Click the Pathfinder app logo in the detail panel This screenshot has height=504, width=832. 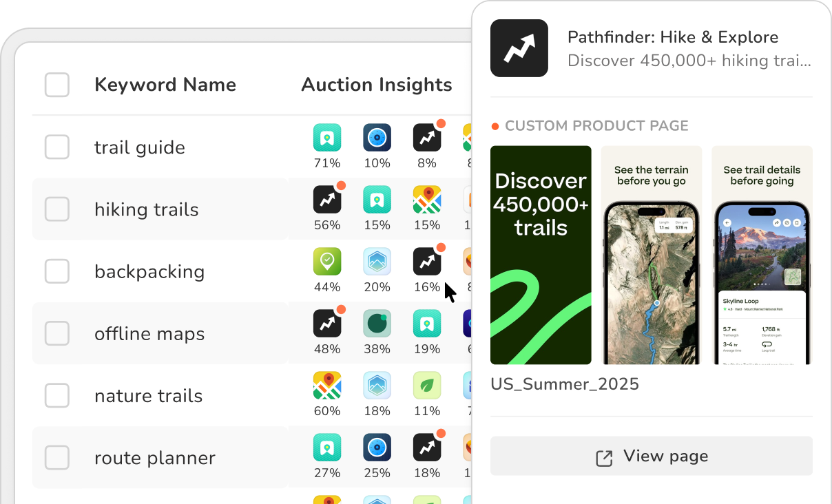click(520, 48)
